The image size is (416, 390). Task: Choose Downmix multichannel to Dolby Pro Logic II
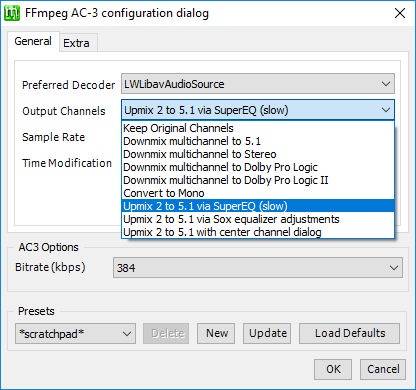pyautogui.click(x=258, y=180)
